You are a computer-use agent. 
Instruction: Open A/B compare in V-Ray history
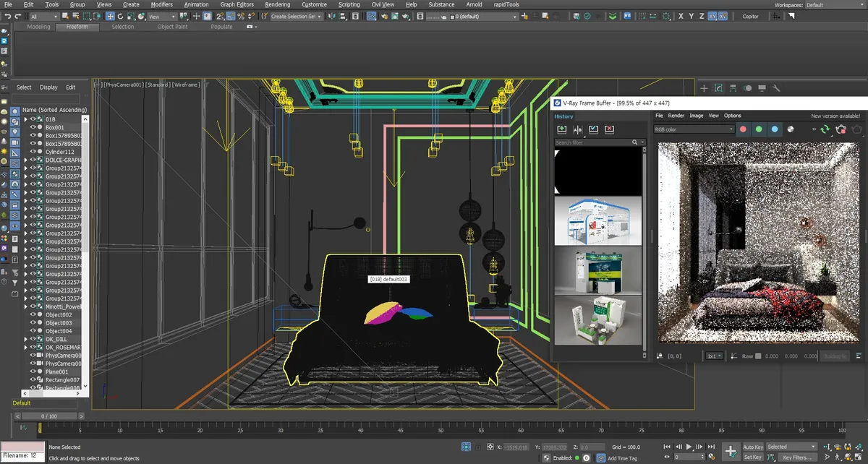(x=577, y=129)
